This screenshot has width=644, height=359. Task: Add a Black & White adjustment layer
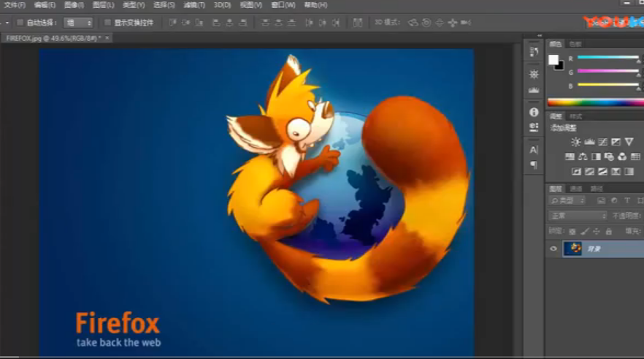point(596,156)
